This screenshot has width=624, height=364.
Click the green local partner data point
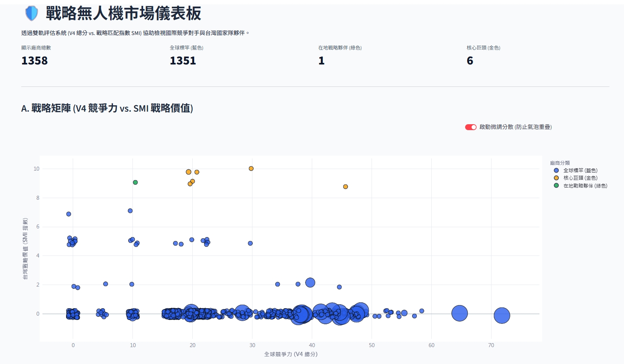(x=135, y=182)
